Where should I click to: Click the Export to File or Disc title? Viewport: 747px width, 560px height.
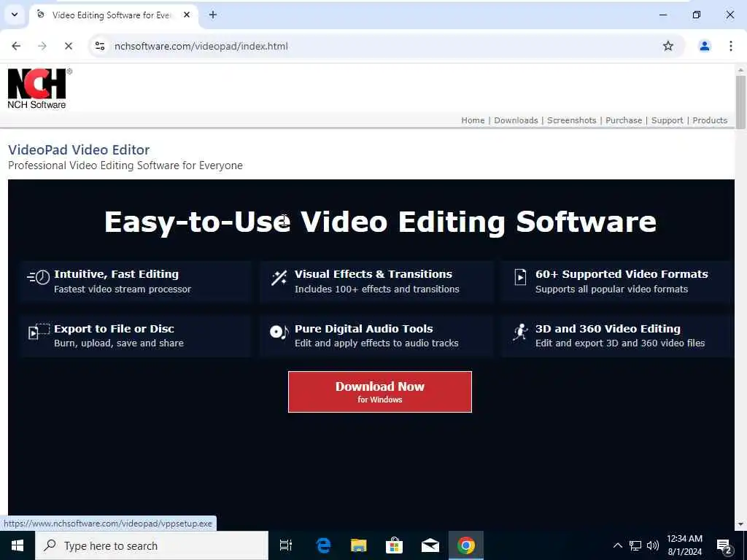click(114, 329)
